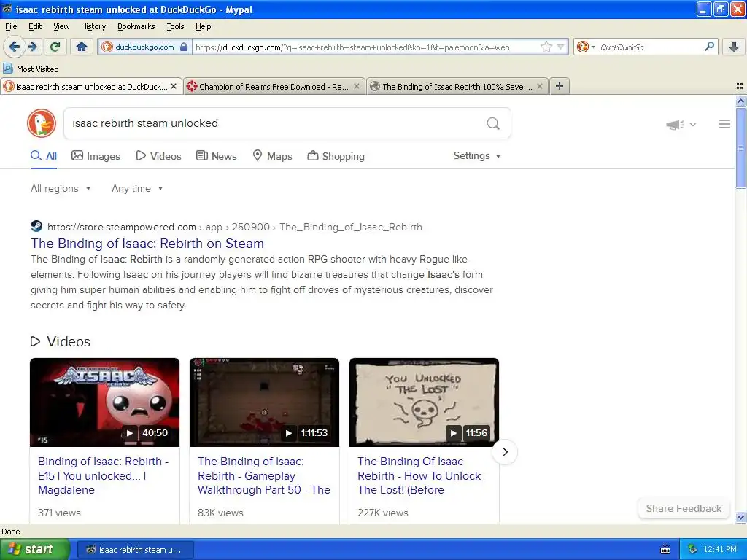
Task: Click the browser Back arrow button
Action: point(14,47)
